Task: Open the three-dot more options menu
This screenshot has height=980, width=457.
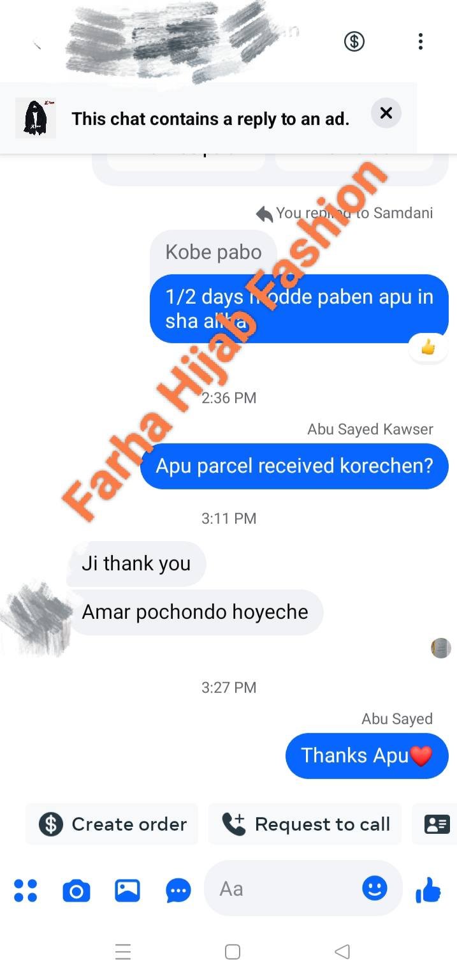Action: (420, 42)
